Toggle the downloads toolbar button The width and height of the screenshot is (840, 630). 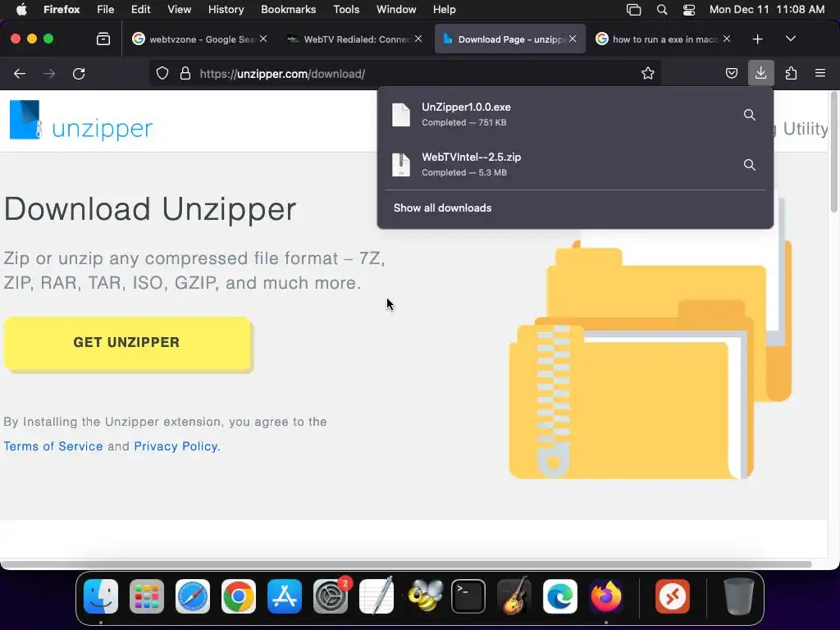760,73
